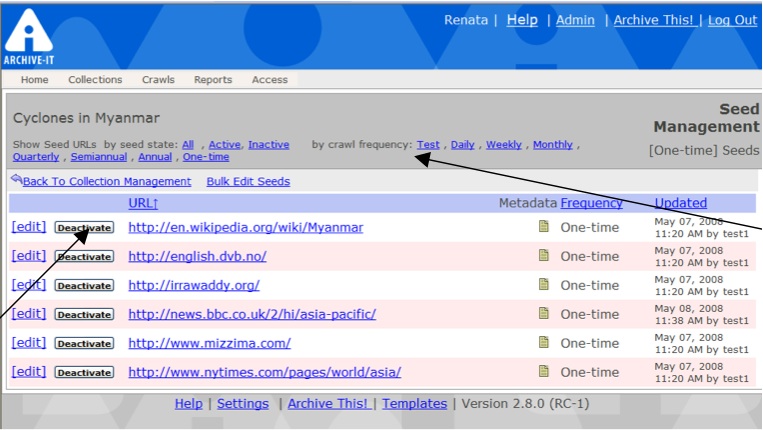Deactivate the www.mizzima.com seed

click(x=84, y=344)
